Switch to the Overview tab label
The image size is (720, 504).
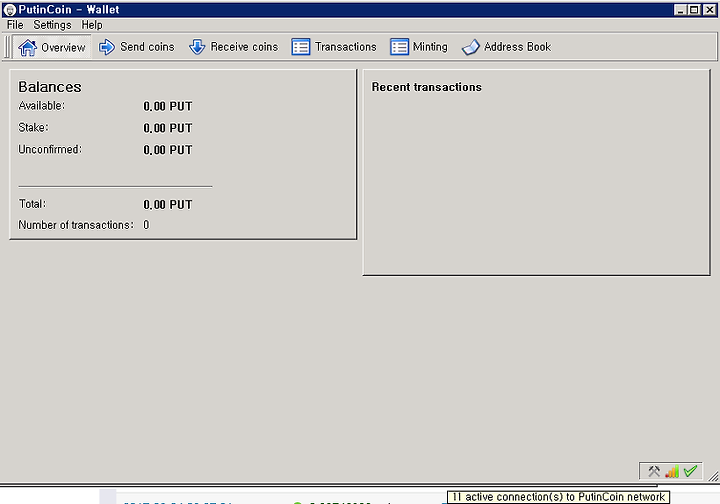63,47
